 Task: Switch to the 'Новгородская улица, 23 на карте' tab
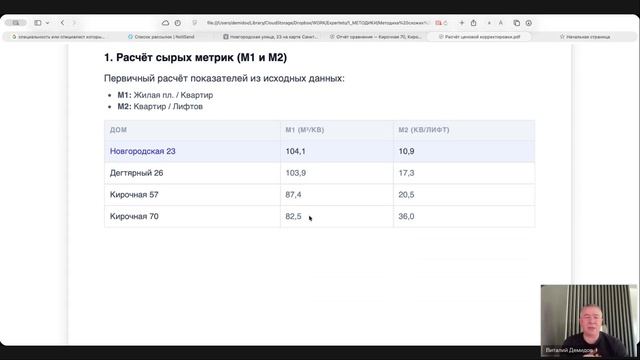(x=270, y=37)
